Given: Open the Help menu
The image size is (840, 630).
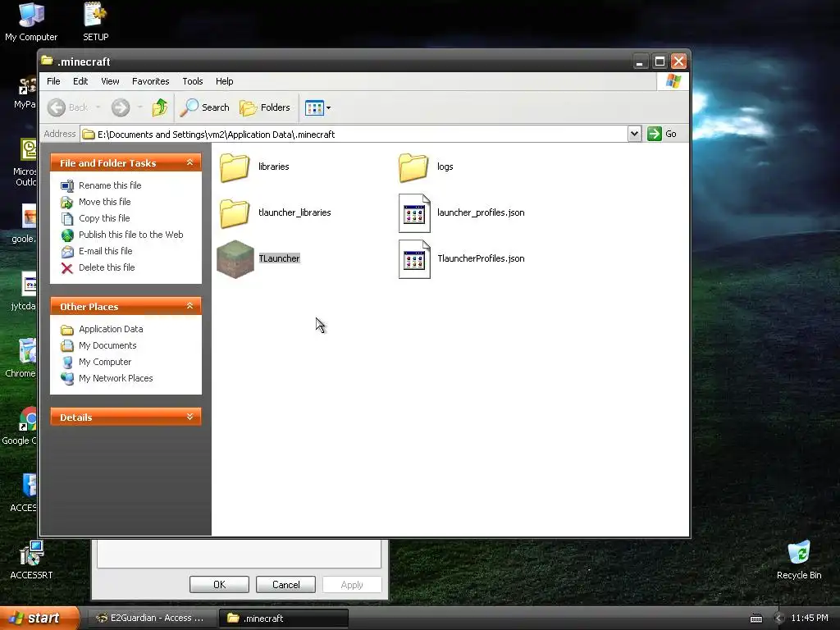Looking at the screenshot, I should click(225, 81).
